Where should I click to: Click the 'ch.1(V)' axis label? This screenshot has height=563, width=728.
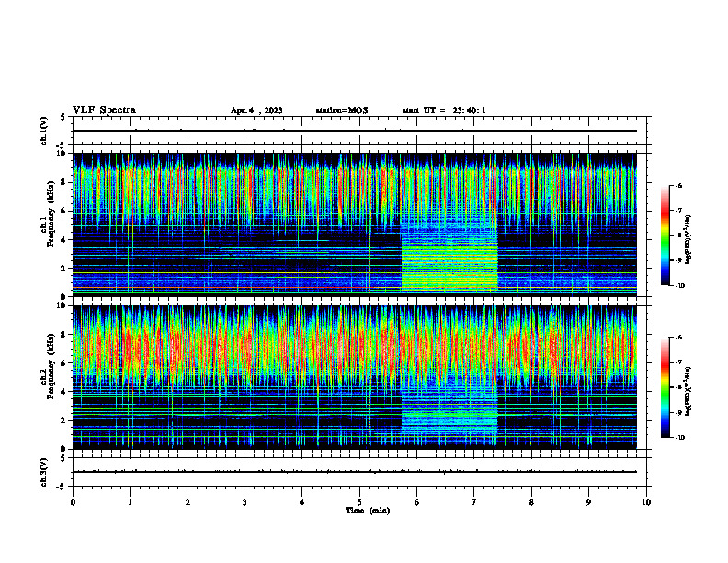click(43, 131)
